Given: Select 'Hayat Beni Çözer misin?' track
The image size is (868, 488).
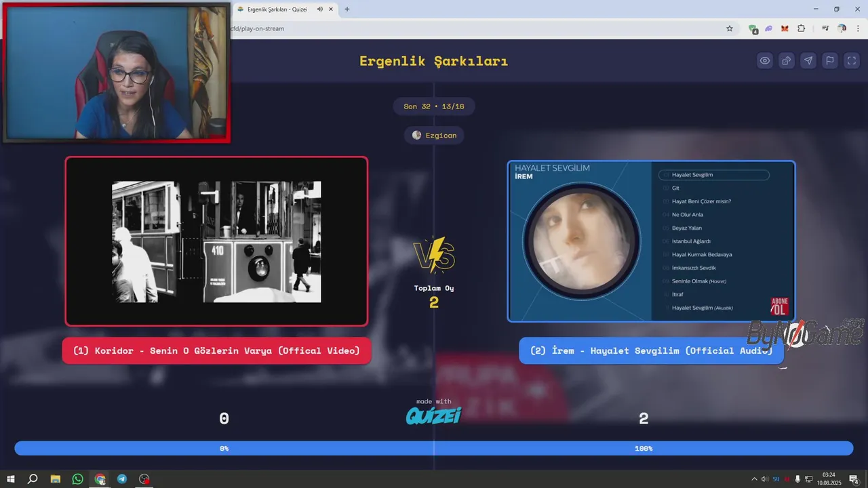Looking at the screenshot, I should [701, 201].
